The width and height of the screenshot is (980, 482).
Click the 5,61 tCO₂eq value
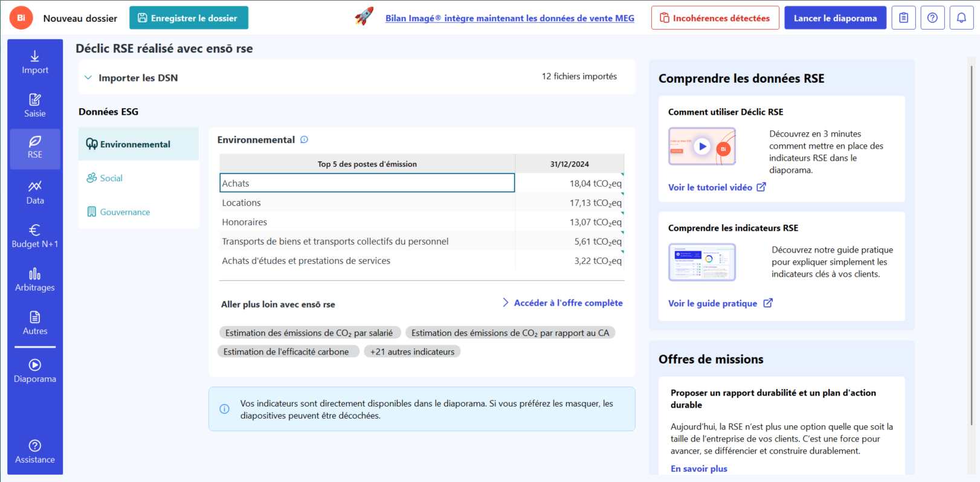pos(598,242)
